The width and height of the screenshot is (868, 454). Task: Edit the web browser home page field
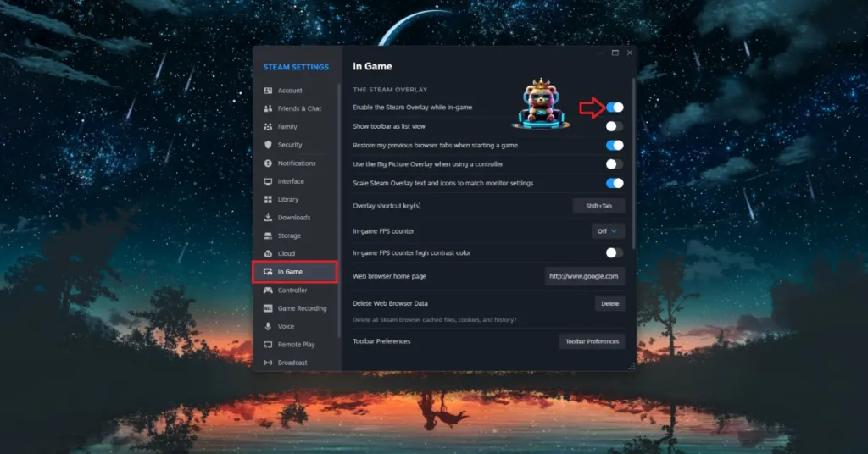[x=585, y=276]
